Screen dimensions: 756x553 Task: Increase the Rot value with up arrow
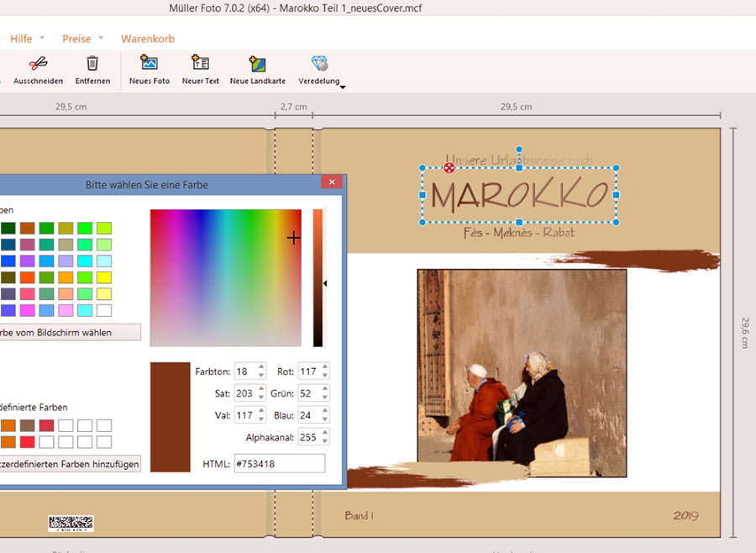325,367
